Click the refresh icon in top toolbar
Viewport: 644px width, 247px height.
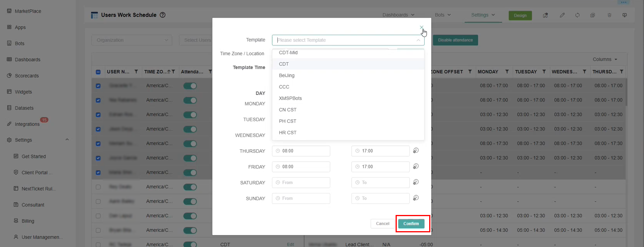[577, 15]
